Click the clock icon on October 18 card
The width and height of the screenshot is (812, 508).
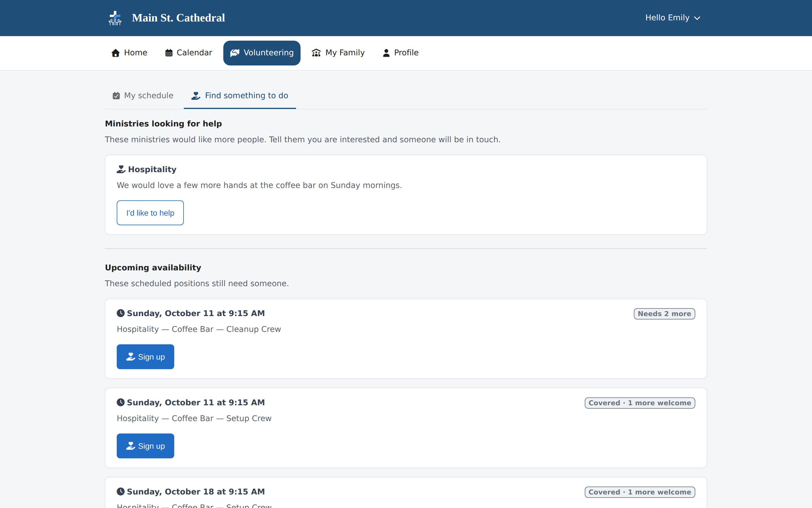pyautogui.click(x=120, y=492)
